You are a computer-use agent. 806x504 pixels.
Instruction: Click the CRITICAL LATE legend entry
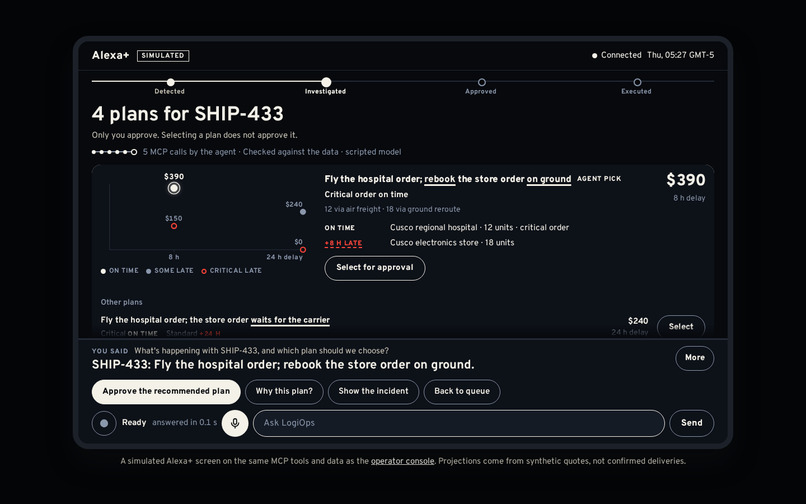click(x=231, y=271)
